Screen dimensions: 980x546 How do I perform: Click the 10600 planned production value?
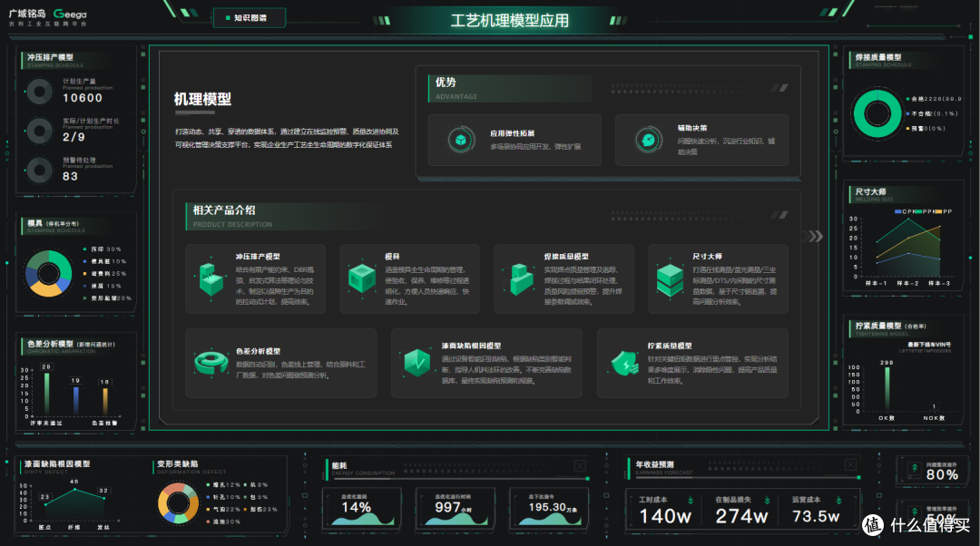point(83,98)
